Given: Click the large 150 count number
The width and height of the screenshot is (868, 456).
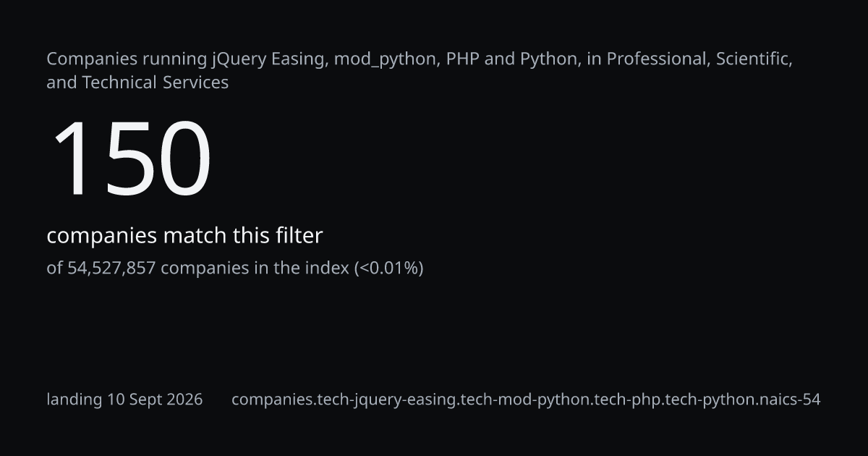Looking at the screenshot, I should click(131, 159).
